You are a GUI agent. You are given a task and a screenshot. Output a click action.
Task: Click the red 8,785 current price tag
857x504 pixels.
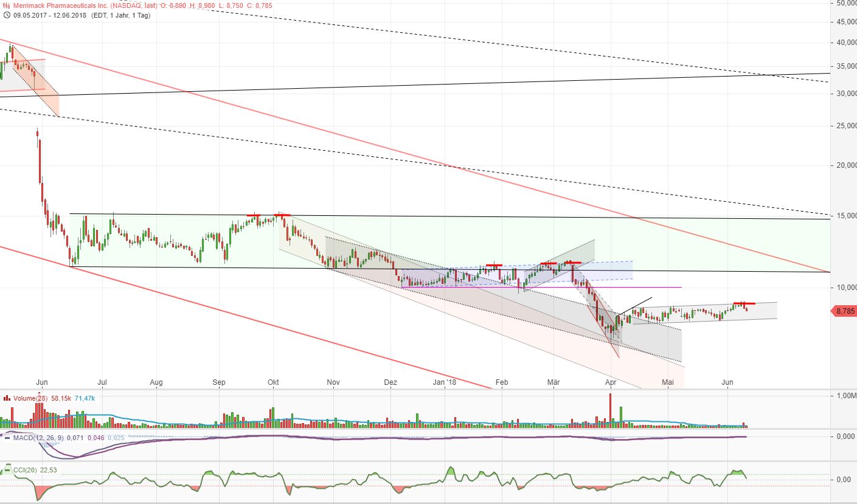(x=844, y=311)
